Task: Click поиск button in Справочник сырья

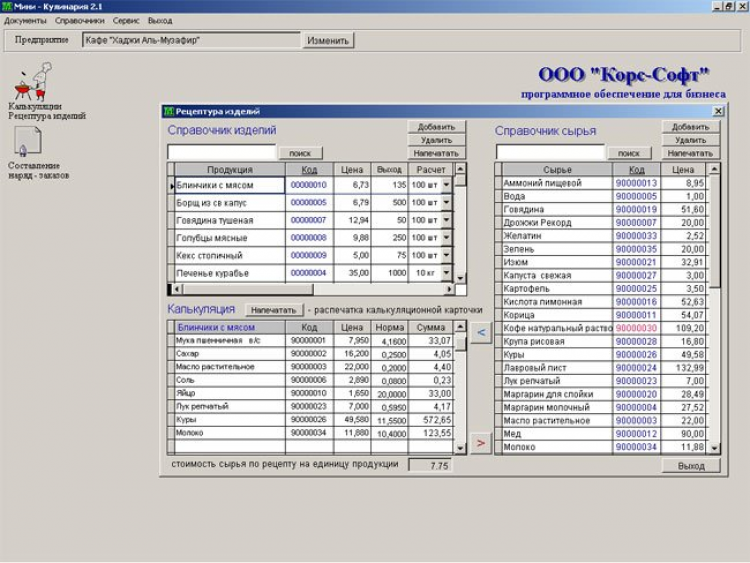Action: point(629,153)
